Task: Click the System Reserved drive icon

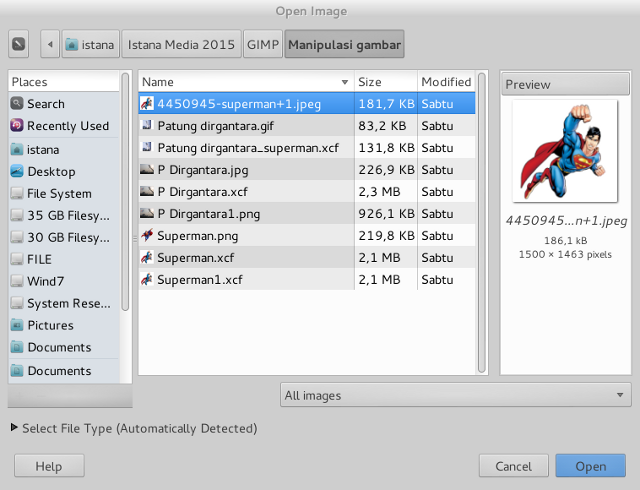Action: point(17,303)
